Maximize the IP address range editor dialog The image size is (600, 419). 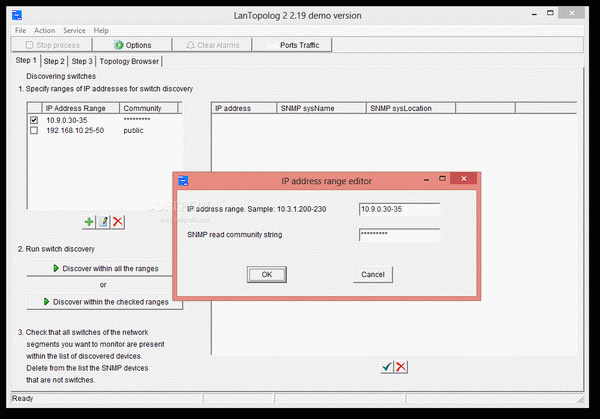(442, 179)
